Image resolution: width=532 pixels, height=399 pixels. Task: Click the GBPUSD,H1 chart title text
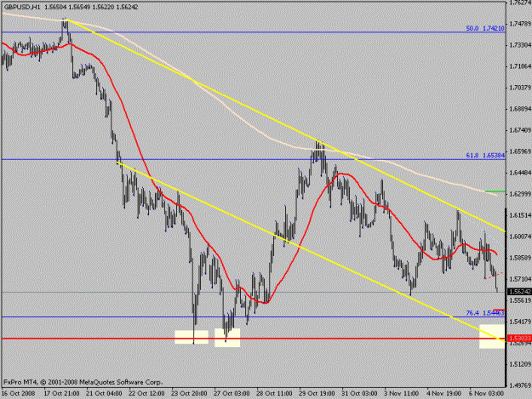tap(23, 7)
